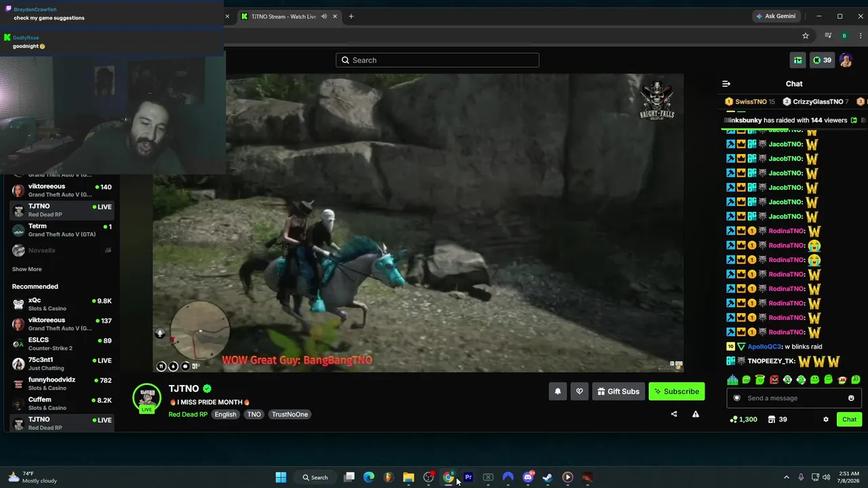The image size is (868, 488).
Task: Click the Kick search box
Action: click(x=437, y=60)
